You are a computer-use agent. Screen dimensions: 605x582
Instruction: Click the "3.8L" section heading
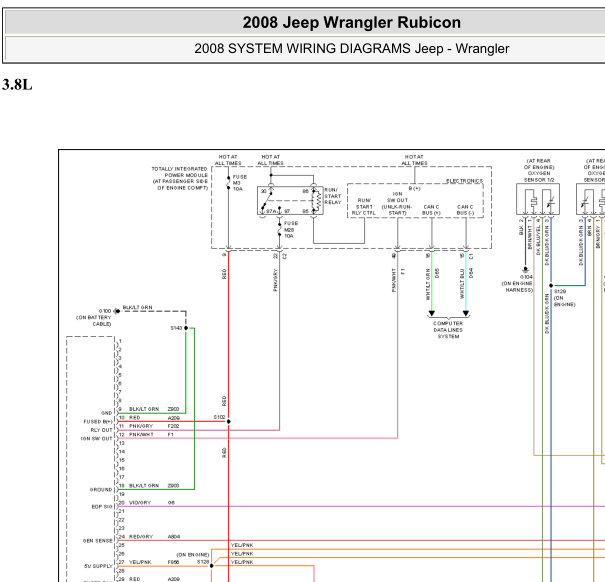click(x=17, y=85)
